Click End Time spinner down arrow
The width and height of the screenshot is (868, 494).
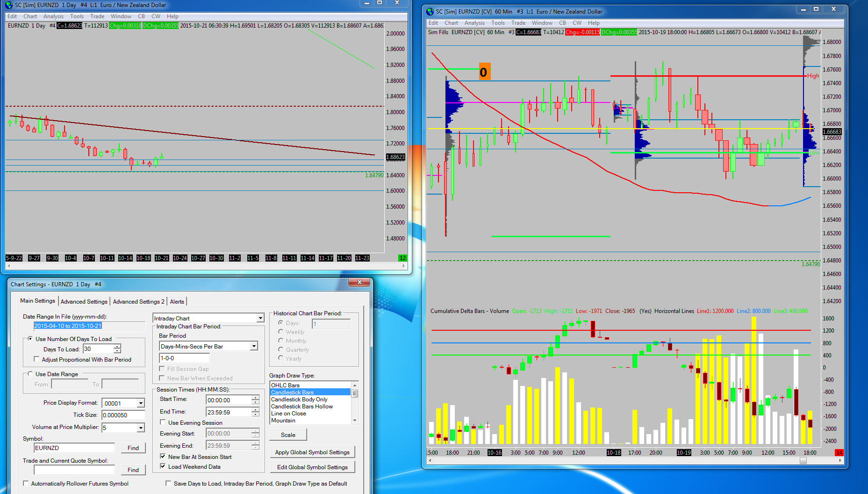[x=255, y=414]
